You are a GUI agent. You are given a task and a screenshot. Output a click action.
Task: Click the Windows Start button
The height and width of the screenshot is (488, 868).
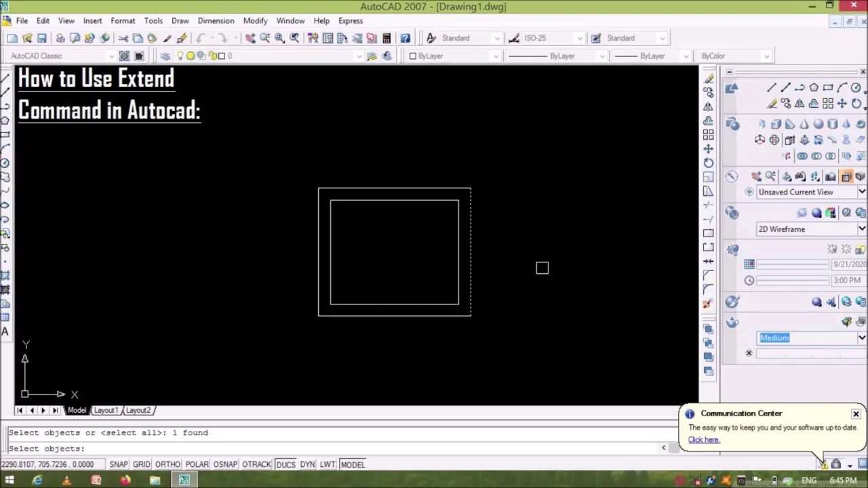(x=10, y=480)
